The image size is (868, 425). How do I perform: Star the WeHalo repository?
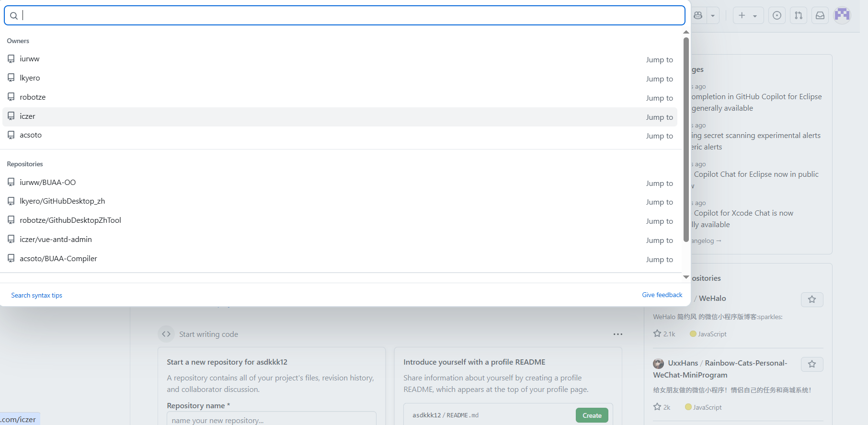coord(812,299)
